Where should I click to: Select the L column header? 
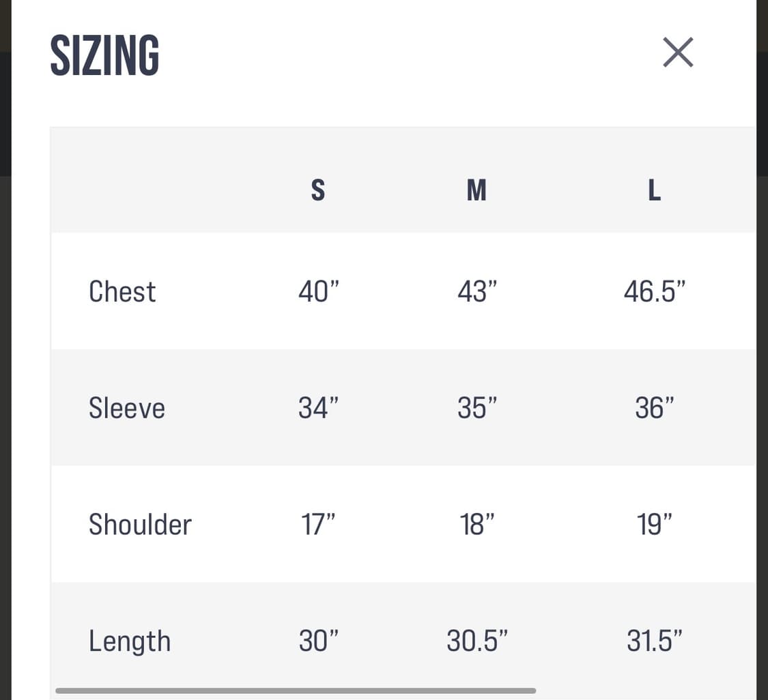click(x=654, y=190)
